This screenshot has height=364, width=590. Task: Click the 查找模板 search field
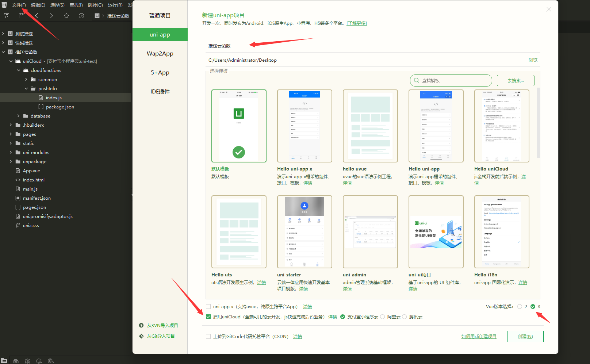(x=451, y=80)
